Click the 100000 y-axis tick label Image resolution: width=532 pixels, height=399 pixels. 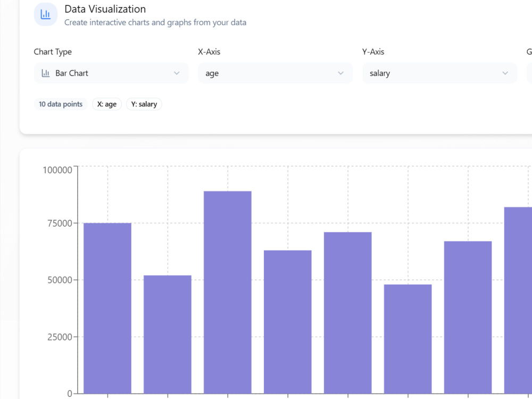(x=57, y=170)
